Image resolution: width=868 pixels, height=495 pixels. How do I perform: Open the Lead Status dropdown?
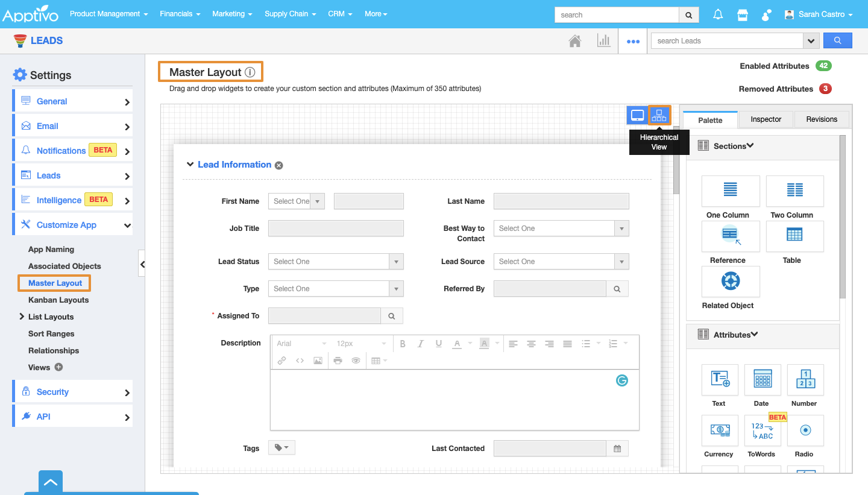335,262
